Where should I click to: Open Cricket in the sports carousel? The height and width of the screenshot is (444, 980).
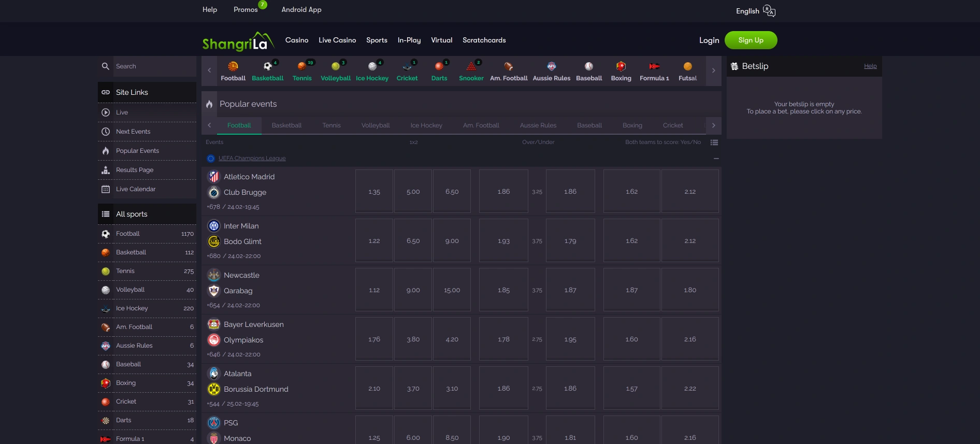click(x=407, y=71)
